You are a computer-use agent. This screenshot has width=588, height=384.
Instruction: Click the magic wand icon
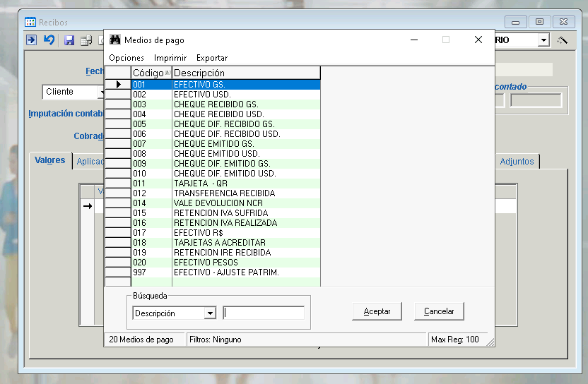tap(563, 40)
